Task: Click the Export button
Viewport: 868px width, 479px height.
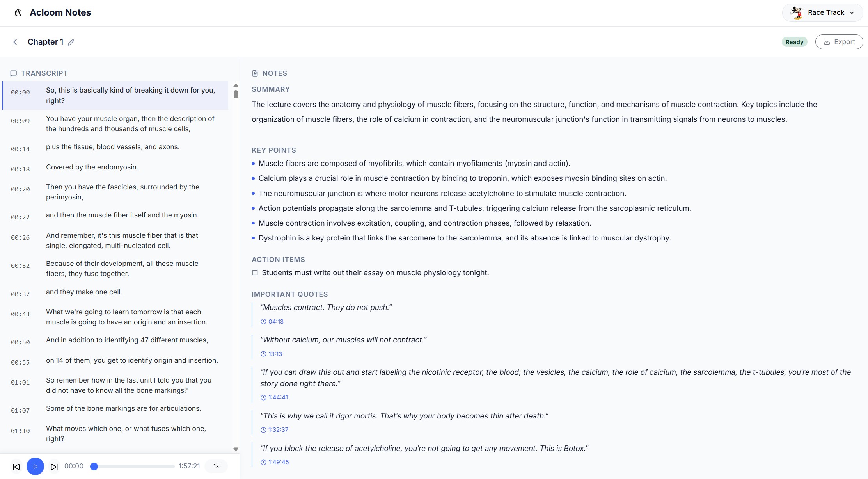Action: tap(839, 42)
